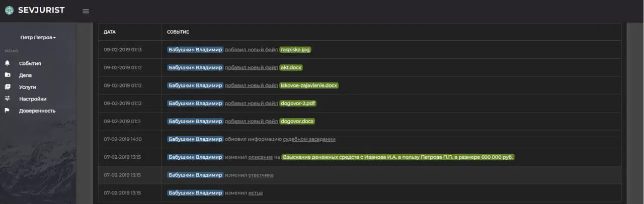Click the folder icon beside Дела
The width and height of the screenshot is (644, 204).
[x=8, y=75]
